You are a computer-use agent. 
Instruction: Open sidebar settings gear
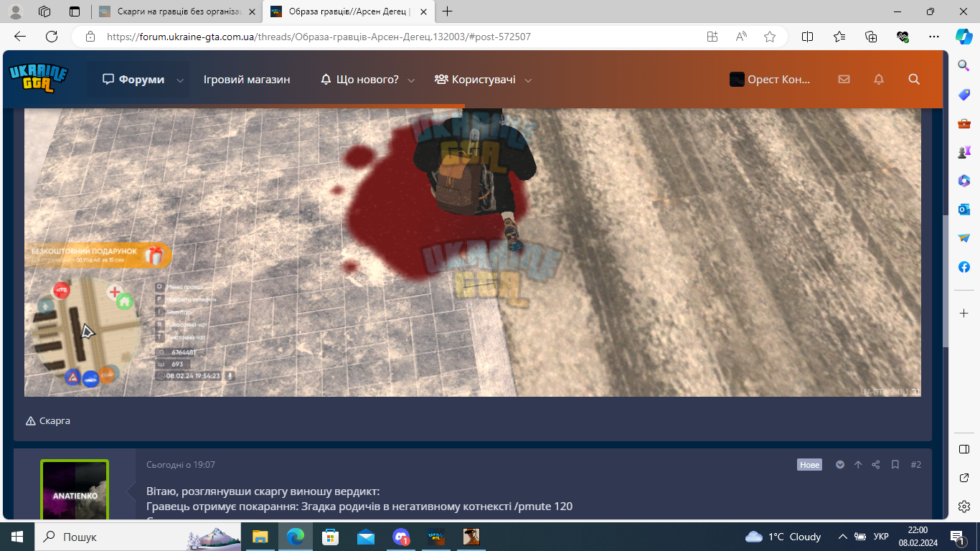(964, 507)
